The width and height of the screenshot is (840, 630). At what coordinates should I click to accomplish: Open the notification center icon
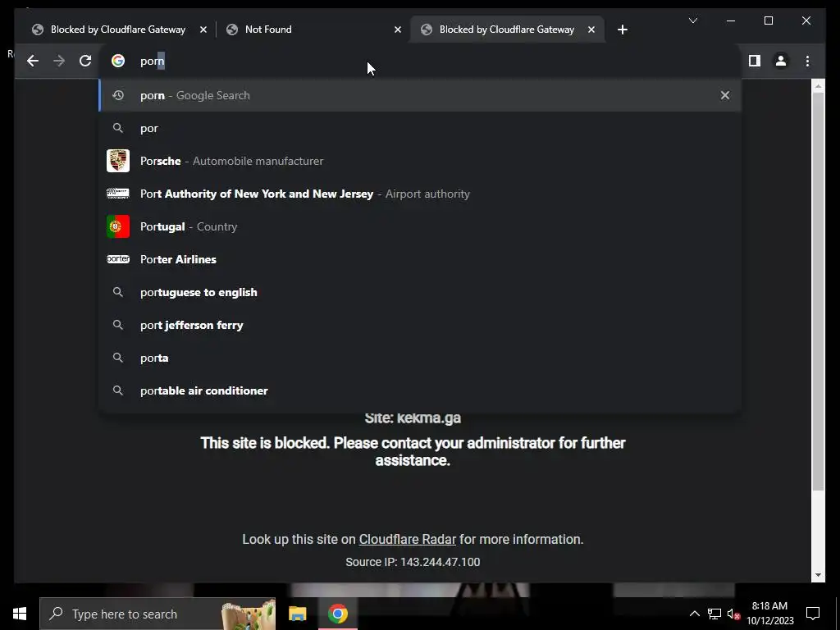pos(813,614)
